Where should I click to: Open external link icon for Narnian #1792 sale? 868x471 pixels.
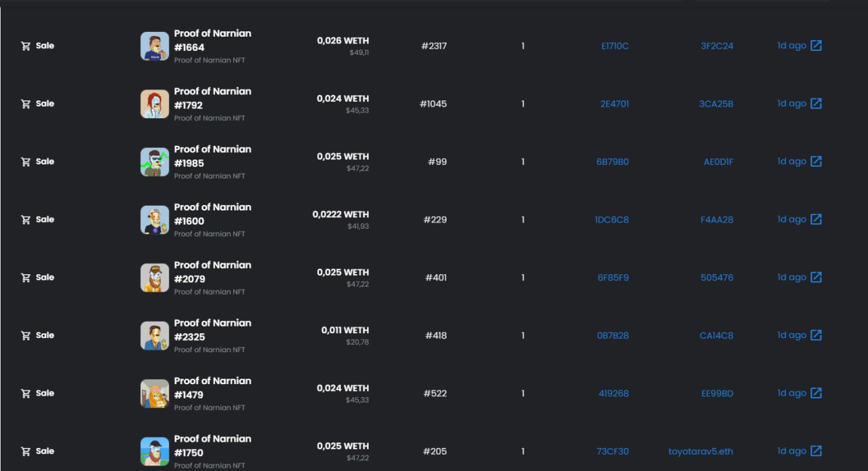coord(816,103)
